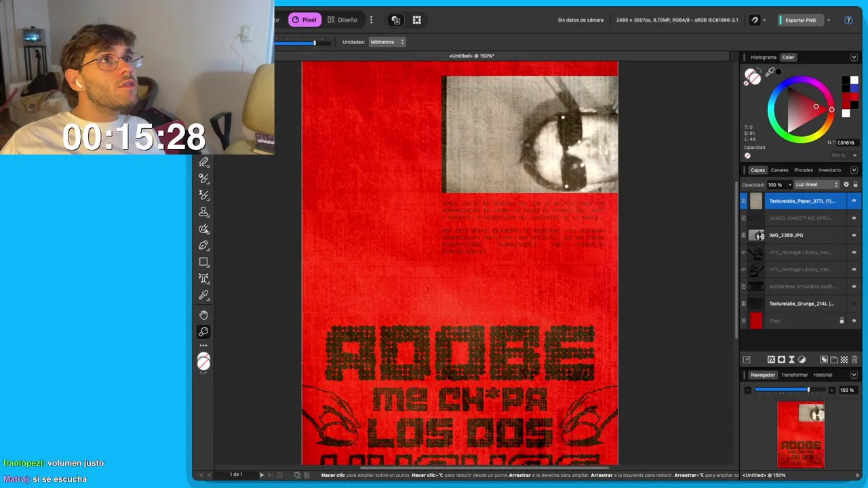Toggle the opacity no-color circle in Color panel

(747, 156)
